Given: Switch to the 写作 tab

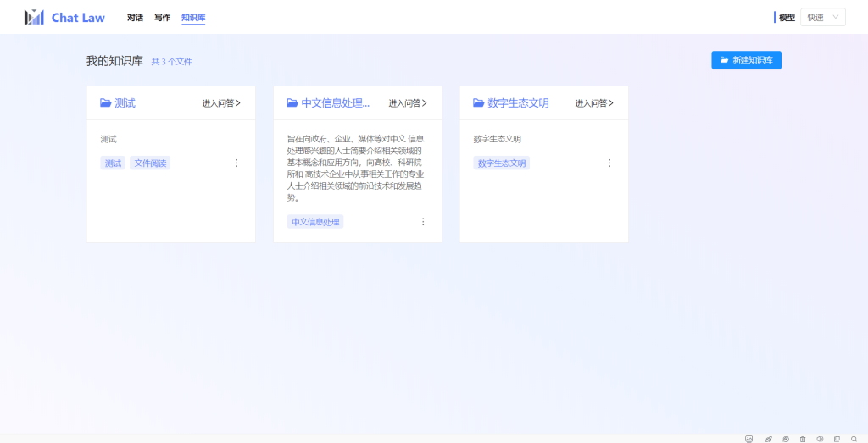Looking at the screenshot, I should (x=162, y=18).
